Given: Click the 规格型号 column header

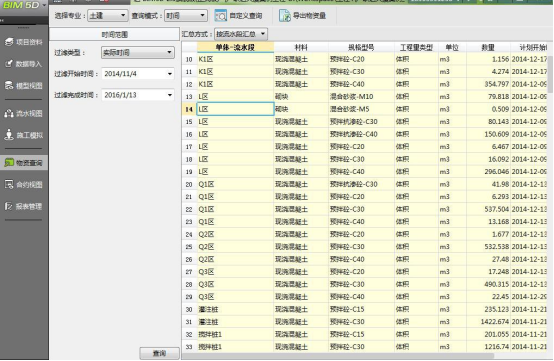Looking at the screenshot, I should [361, 47].
